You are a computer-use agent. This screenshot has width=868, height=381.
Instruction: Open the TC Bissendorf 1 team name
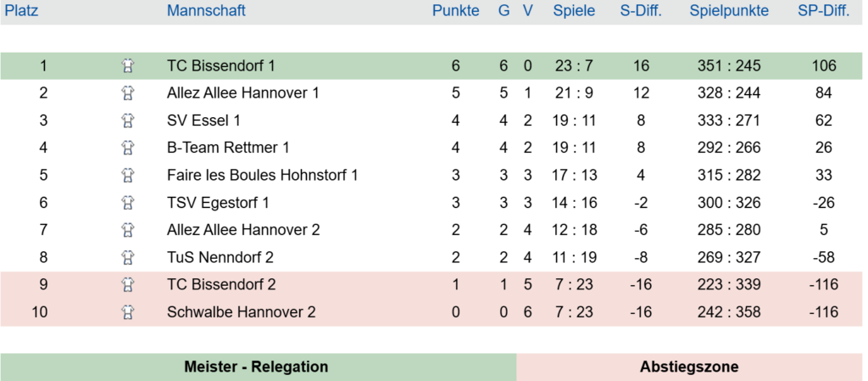click(221, 65)
